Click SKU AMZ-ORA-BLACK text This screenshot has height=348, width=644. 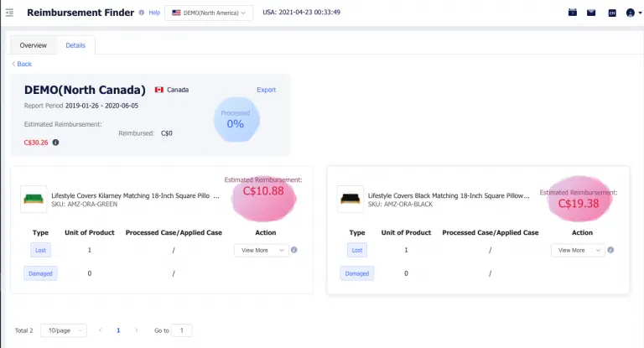click(400, 205)
